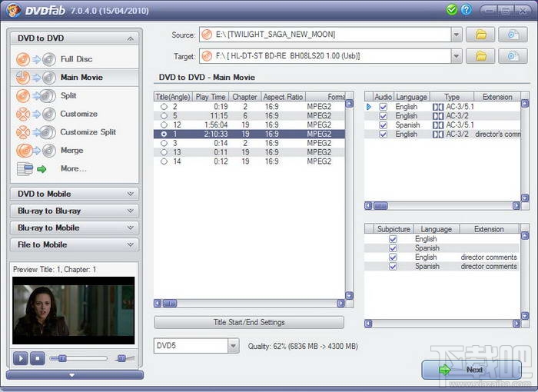Click the preview video thumbnail

[74, 311]
